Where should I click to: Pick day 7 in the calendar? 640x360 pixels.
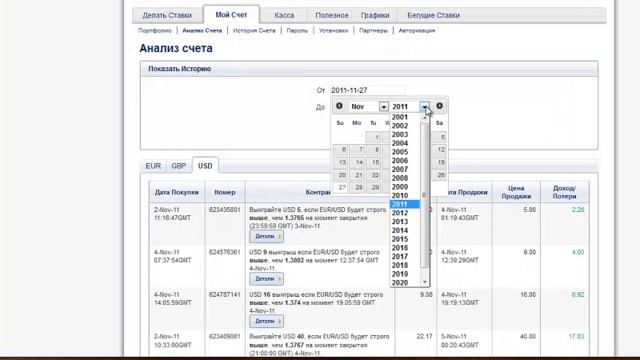tap(358, 150)
